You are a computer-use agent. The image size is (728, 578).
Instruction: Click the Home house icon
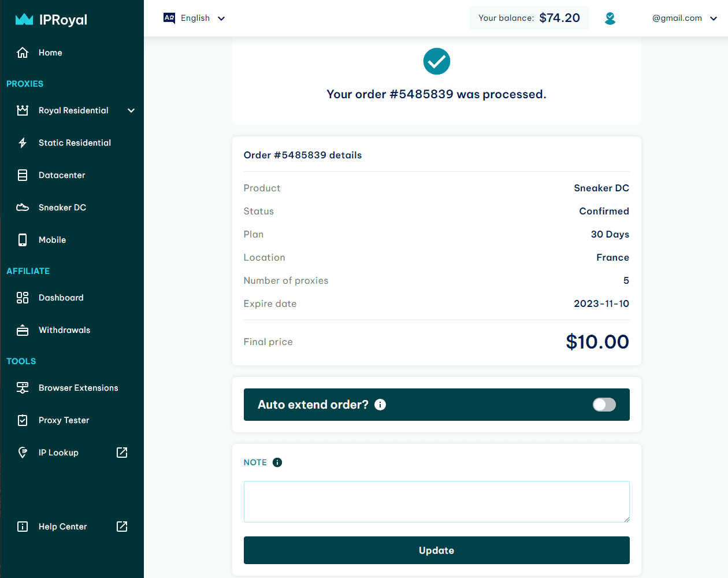[23, 53]
